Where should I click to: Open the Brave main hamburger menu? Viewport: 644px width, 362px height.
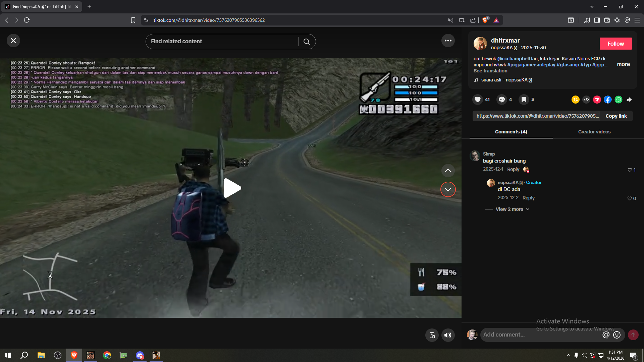pyautogui.click(x=637, y=20)
